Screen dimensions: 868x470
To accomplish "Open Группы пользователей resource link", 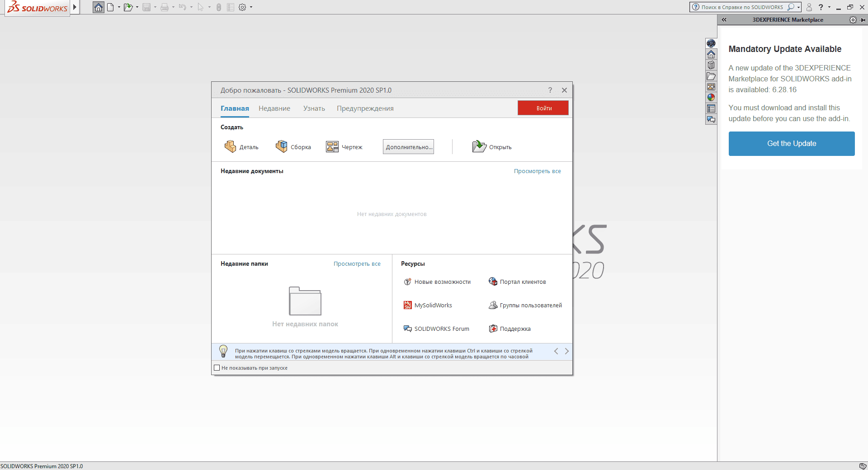I will pyautogui.click(x=525, y=305).
